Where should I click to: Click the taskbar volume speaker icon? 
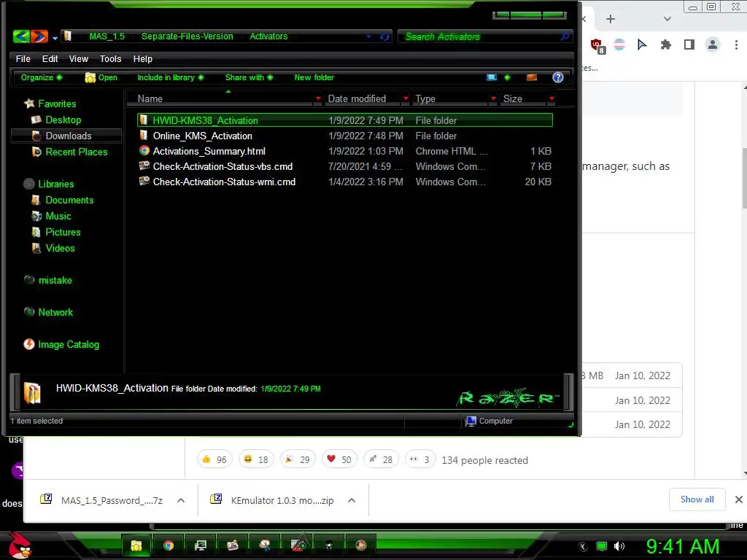pyautogui.click(x=619, y=546)
